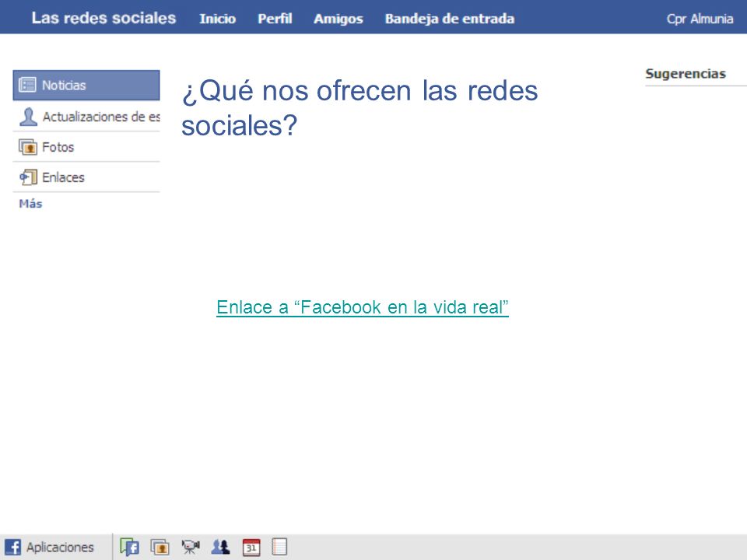Click the person icon beside Actualizaciones de estado
Viewport: 747px width, 560px height.
coord(28,117)
